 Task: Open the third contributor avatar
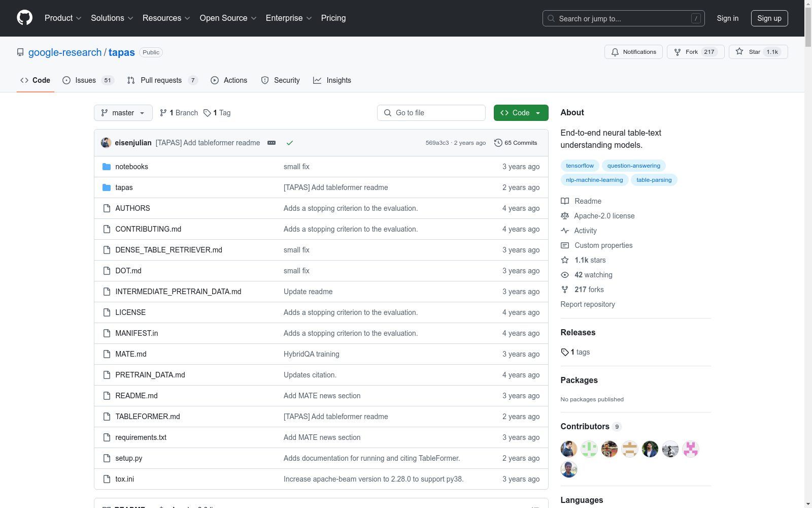(x=610, y=449)
